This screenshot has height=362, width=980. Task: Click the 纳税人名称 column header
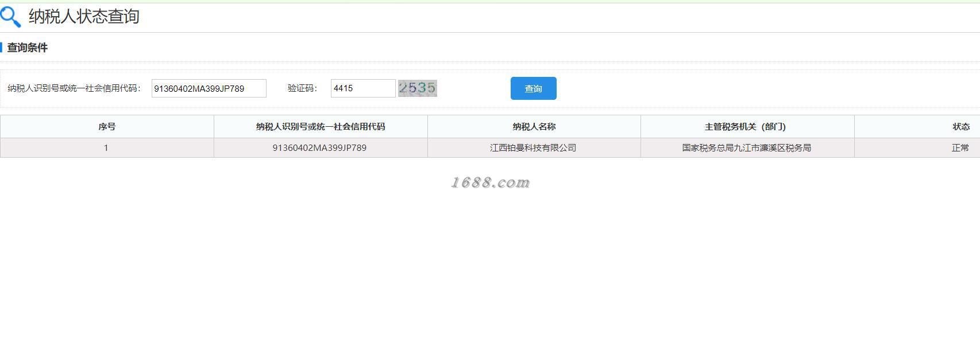[534, 127]
